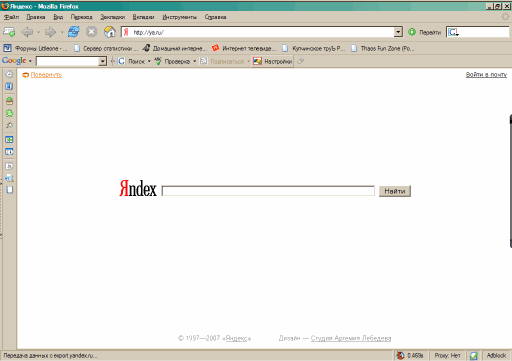
Task: Click the Повернуть link
Action: (x=46, y=75)
